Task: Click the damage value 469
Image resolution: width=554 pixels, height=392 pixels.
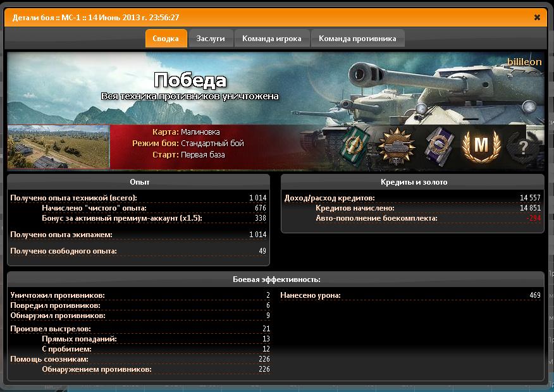Action: [535, 295]
